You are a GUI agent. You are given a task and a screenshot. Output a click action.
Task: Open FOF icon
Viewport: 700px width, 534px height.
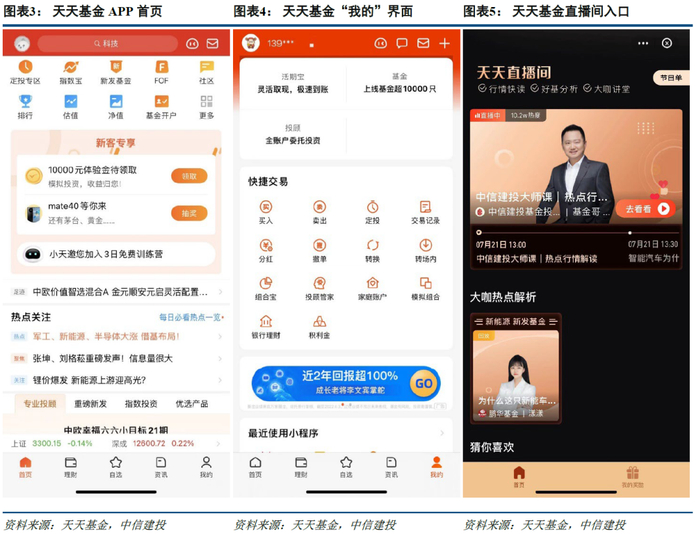(x=161, y=67)
